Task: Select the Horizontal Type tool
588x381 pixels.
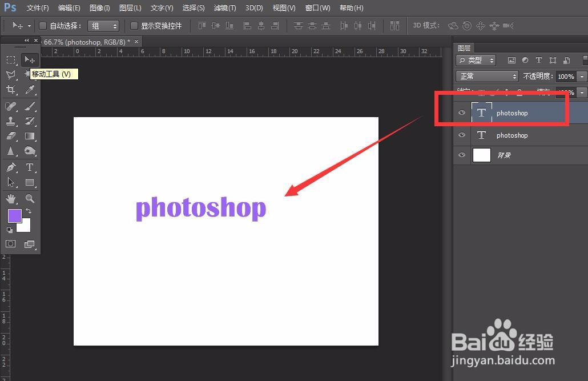Action: tap(30, 167)
